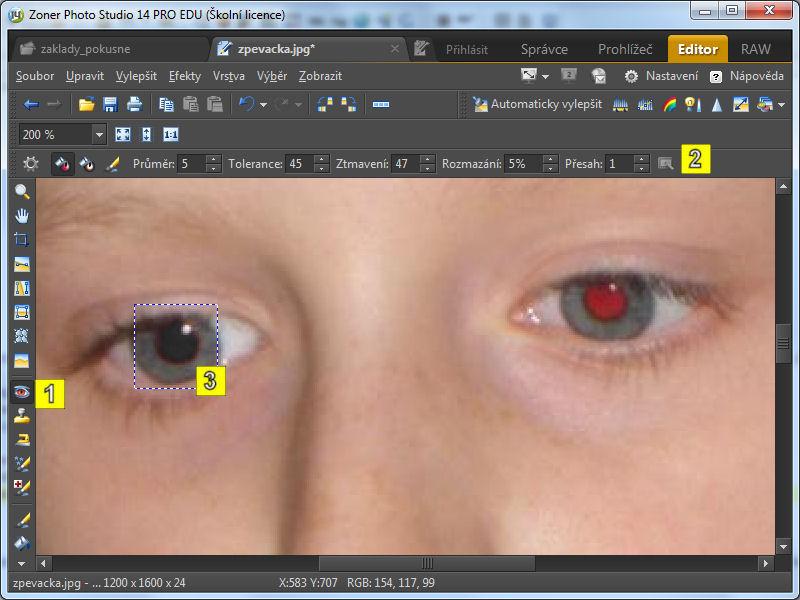Open the Vylepšit menu
This screenshot has width=800, height=600.
pyautogui.click(x=136, y=76)
